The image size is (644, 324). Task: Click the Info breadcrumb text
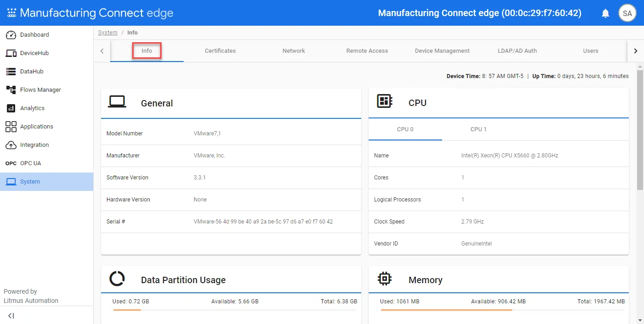pos(133,33)
